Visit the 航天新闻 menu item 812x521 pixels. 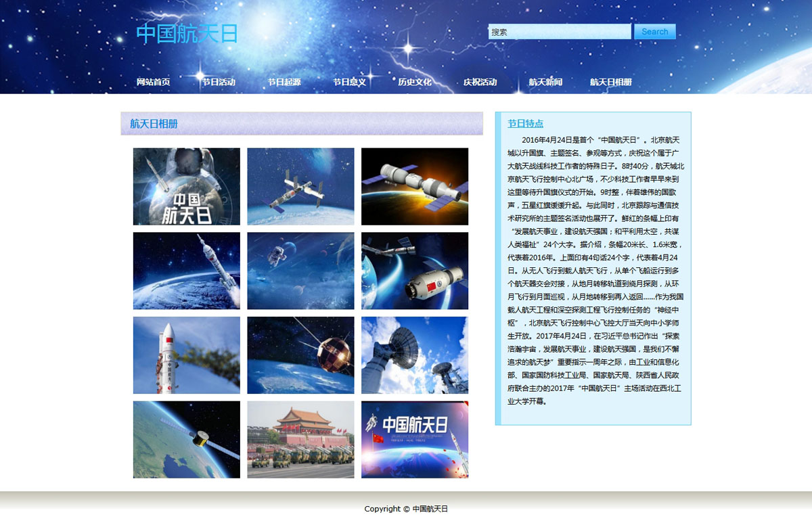click(545, 82)
